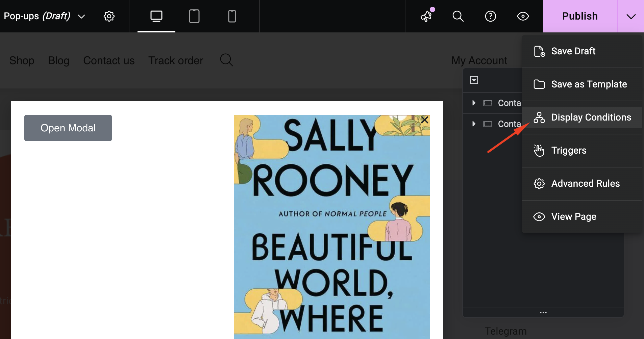Choose View Page from the menu
Screen dimensions: 644x339
pyautogui.click(x=582, y=217)
